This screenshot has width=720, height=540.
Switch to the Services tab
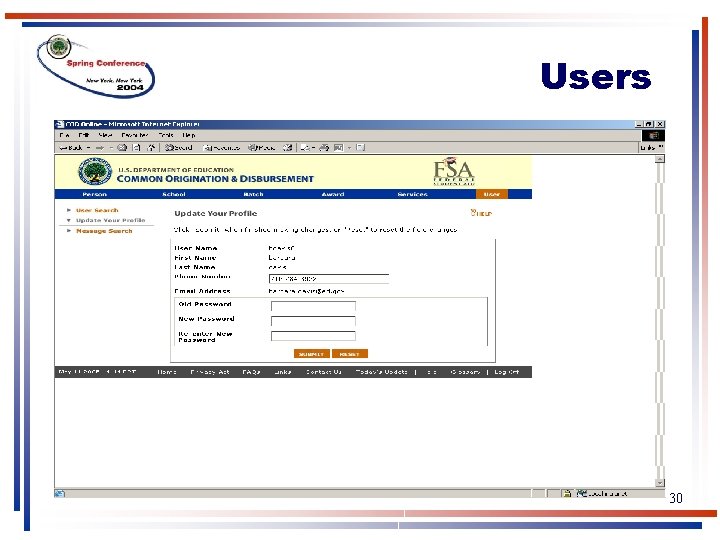412,195
